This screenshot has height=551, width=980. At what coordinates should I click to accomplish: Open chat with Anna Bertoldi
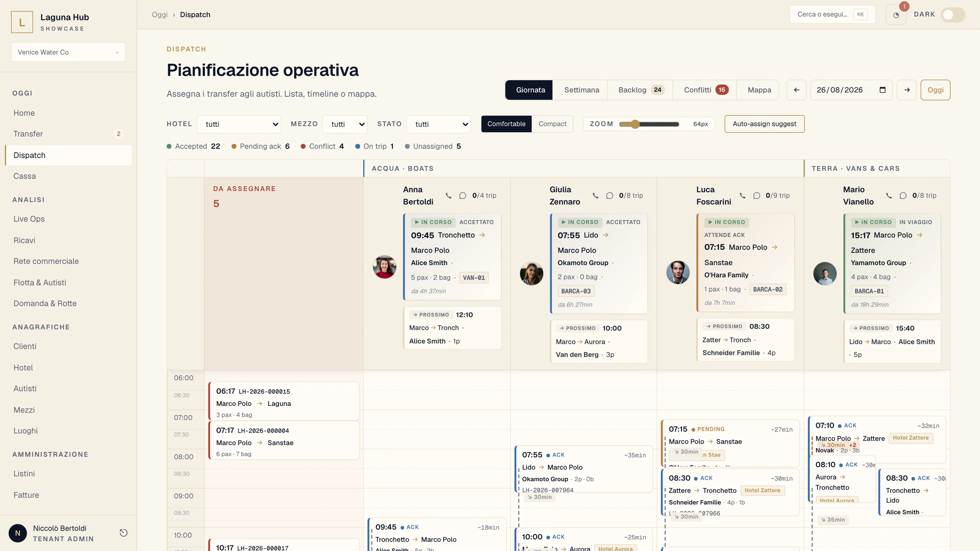click(x=463, y=196)
